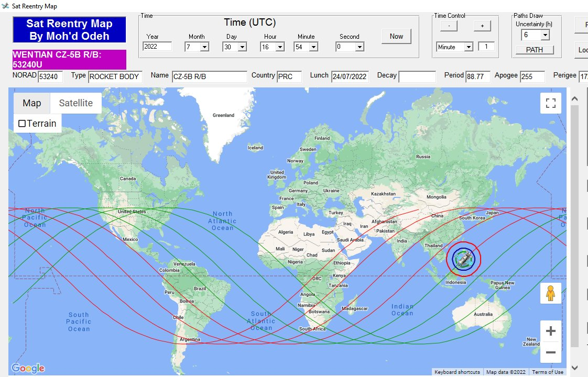Open the Month dropdown
The width and height of the screenshot is (588, 377).
[x=204, y=47]
